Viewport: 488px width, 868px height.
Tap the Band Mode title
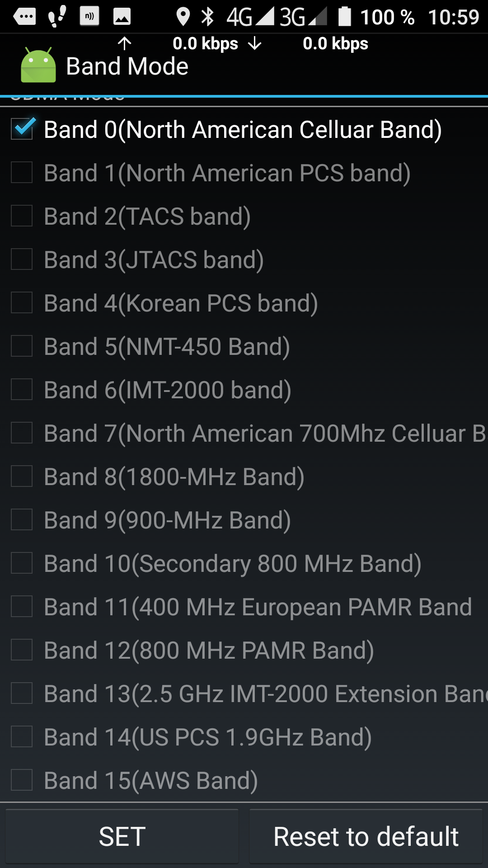pyautogui.click(x=127, y=66)
